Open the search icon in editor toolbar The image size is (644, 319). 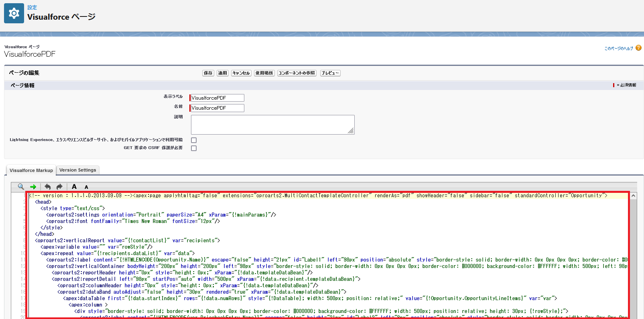point(21,186)
